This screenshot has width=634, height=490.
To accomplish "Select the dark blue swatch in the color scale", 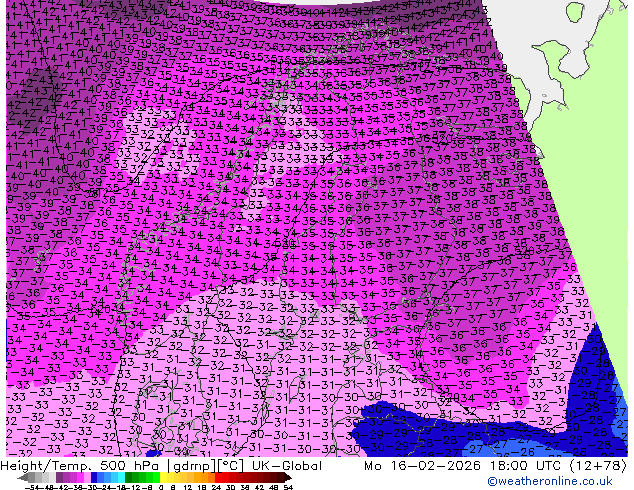I will pos(94,478).
